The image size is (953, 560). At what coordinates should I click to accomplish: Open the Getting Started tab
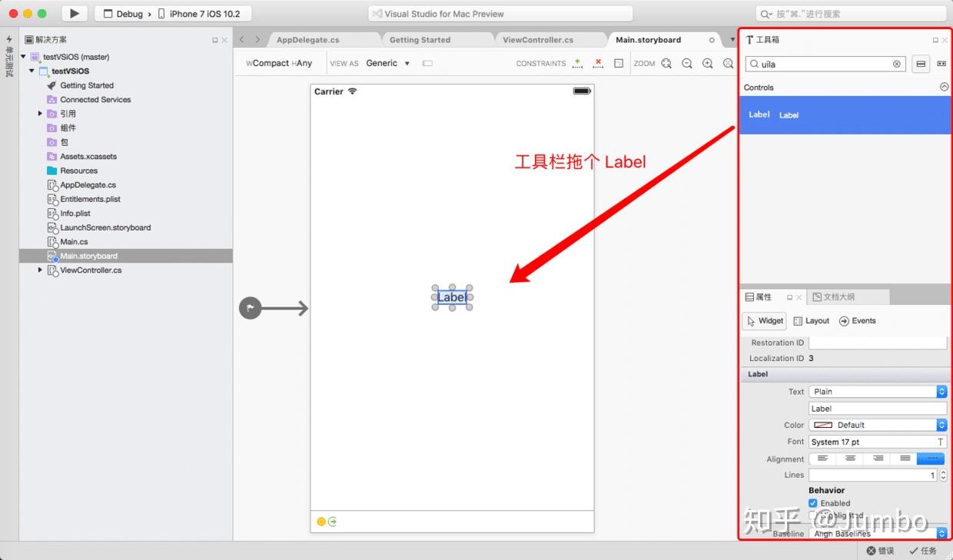pos(420,39)
